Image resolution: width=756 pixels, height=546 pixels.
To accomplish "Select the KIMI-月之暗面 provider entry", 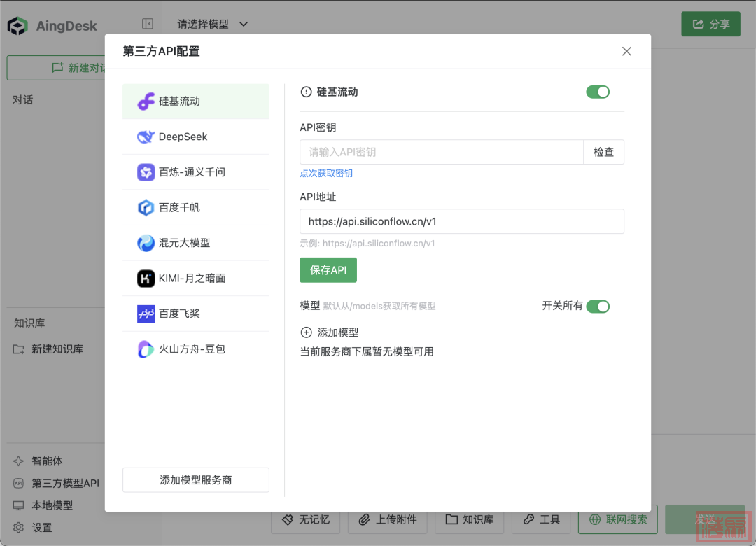I will [x=196, y=279].
